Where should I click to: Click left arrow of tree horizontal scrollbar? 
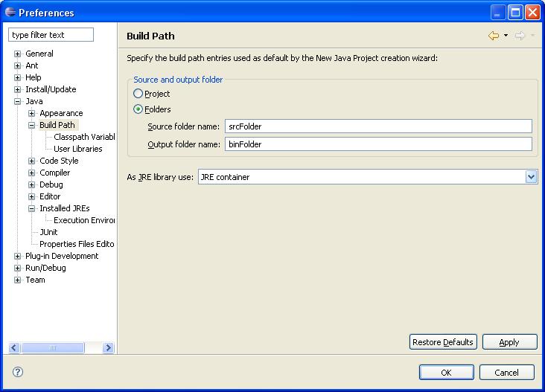coord(14,347)
